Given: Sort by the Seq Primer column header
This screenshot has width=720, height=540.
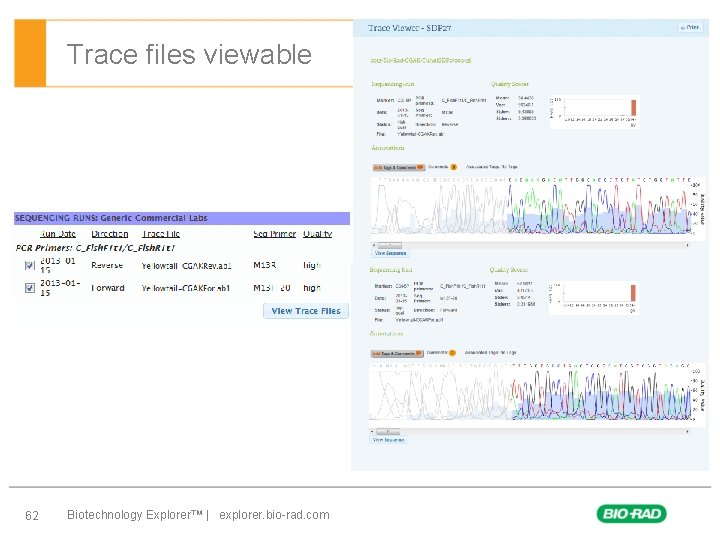Looking at the screenshot, I should point(275,234).
